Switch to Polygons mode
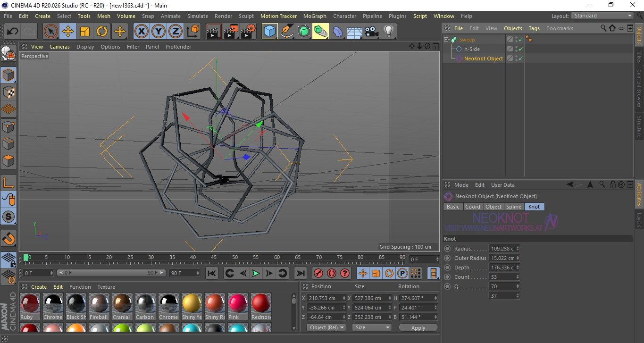 (8, 160)
